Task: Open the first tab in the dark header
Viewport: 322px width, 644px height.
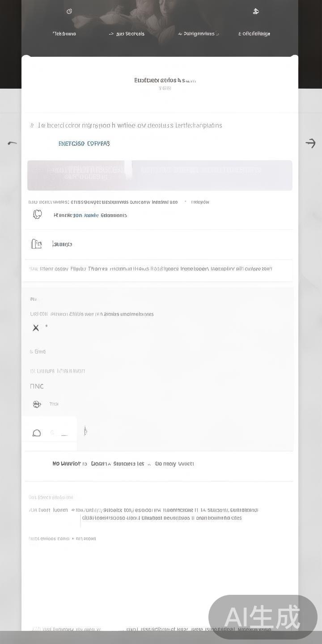Action: click(64, 34)
